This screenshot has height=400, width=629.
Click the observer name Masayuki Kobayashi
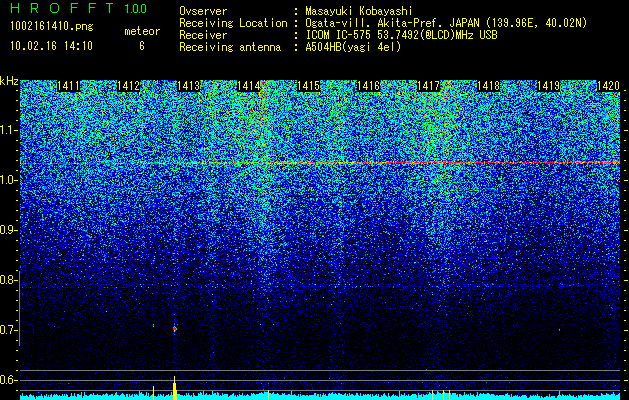point(359,11)
